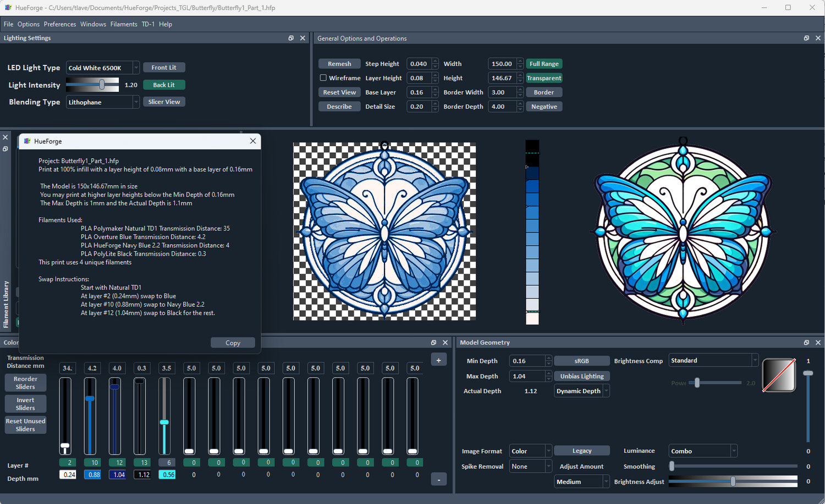Undock the filament sliders panel
825x504 pixels.
point(433,342)
